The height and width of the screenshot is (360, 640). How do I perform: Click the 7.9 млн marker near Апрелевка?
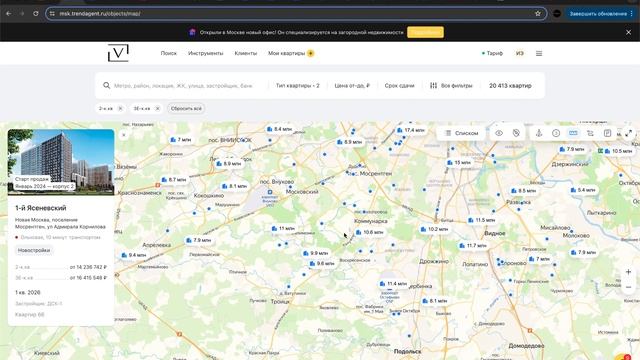point(199,240)
